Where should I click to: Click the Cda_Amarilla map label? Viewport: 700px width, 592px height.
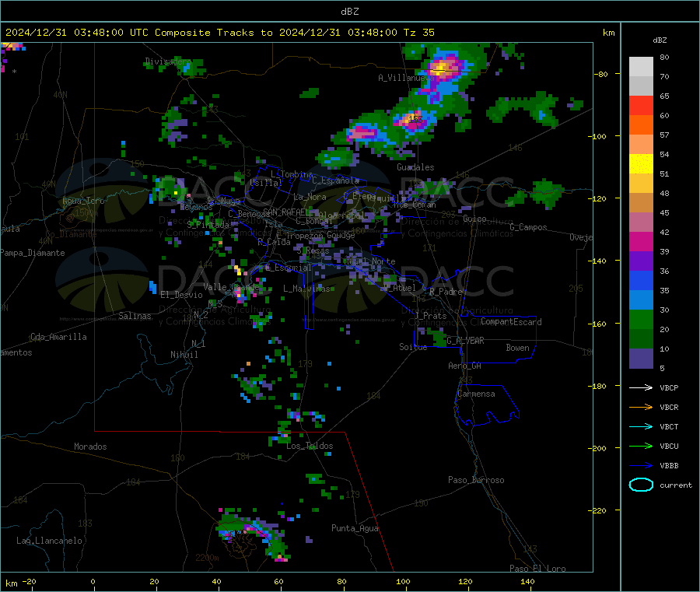click(58, 337)
